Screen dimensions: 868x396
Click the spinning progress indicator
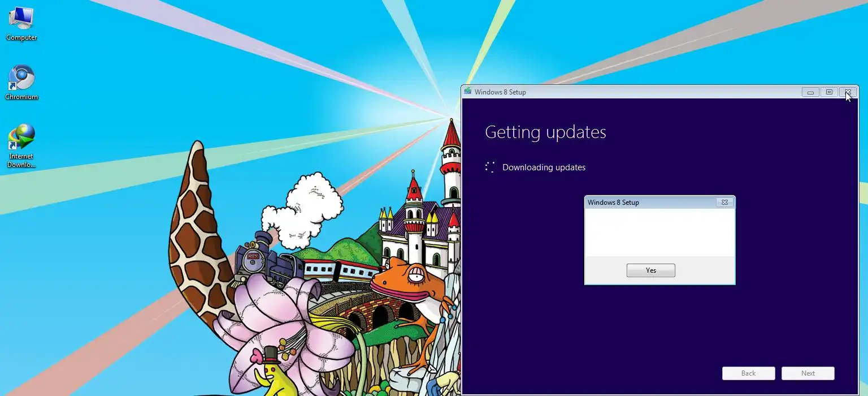[x=490, y=167]
